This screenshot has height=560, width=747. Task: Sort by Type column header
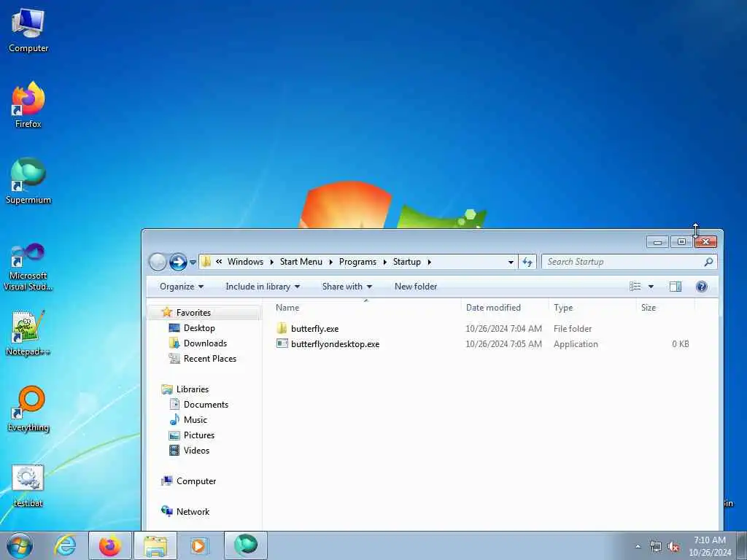(592, 308)
